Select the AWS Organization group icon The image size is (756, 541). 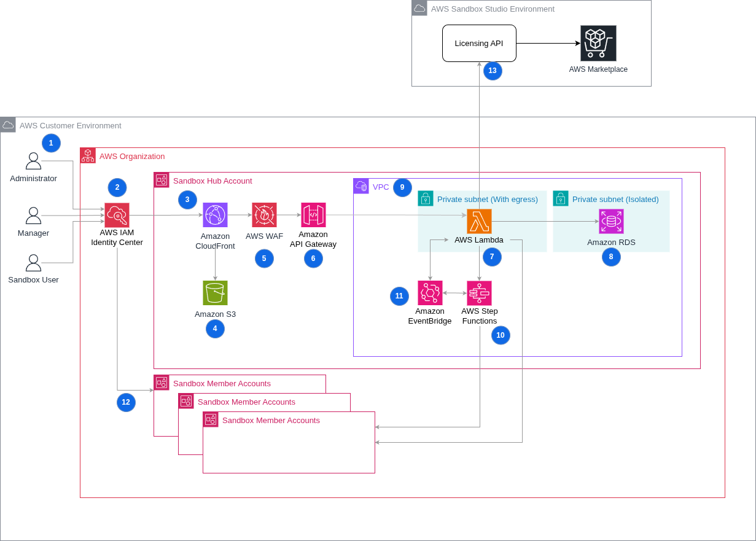point(87,155)
